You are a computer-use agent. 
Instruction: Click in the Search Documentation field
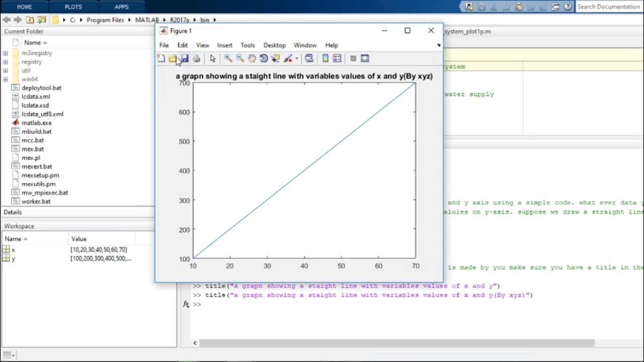pos(608,7)
